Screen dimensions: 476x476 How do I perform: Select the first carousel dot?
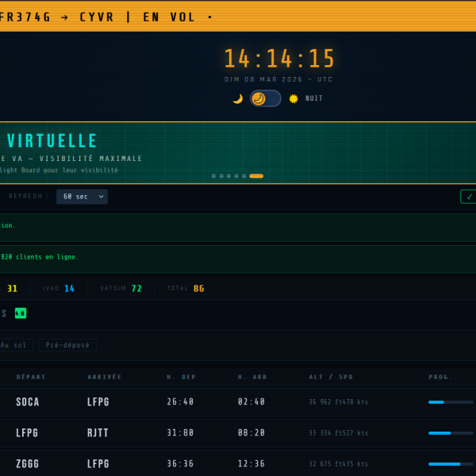point(213,176)
